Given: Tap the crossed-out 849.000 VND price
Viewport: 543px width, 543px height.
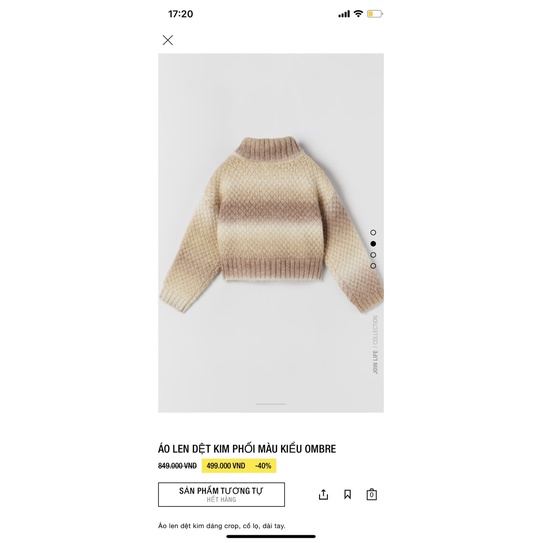Looking at the screenshot, I should coord(177,466).
